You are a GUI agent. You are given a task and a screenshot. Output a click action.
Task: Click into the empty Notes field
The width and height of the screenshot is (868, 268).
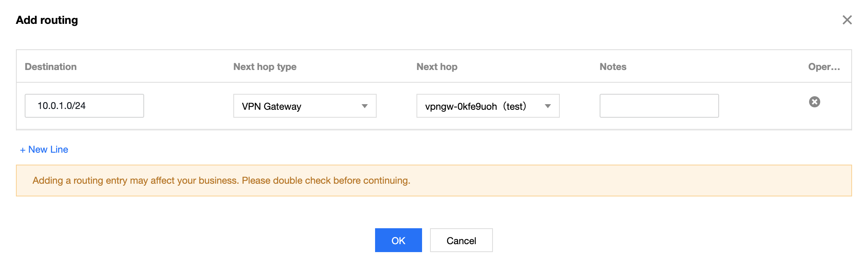pyautogui.click(x=659, y=106)
